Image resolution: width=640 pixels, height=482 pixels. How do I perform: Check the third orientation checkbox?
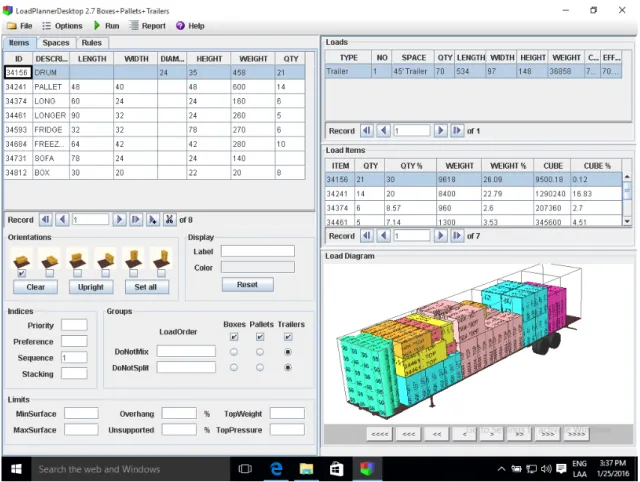coord(78,273)
